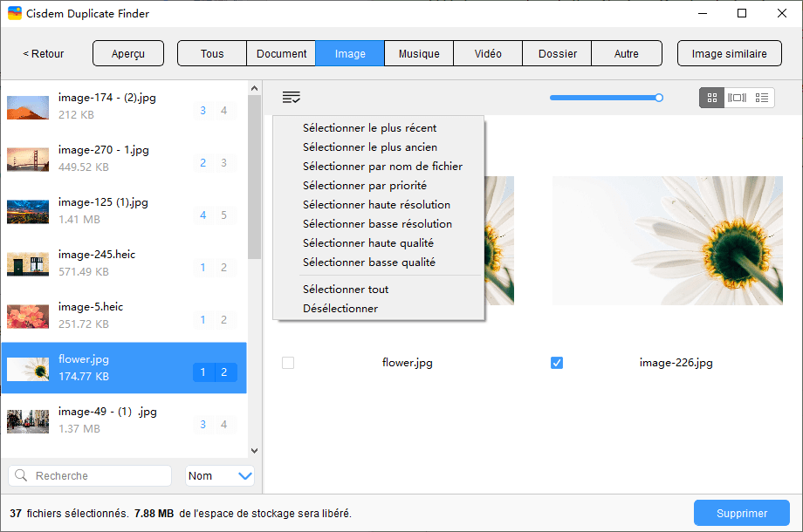This screenshot has width=803, height=532.
Task: Switch to grid thumbnail view
Action: click(x=712, y=98)
